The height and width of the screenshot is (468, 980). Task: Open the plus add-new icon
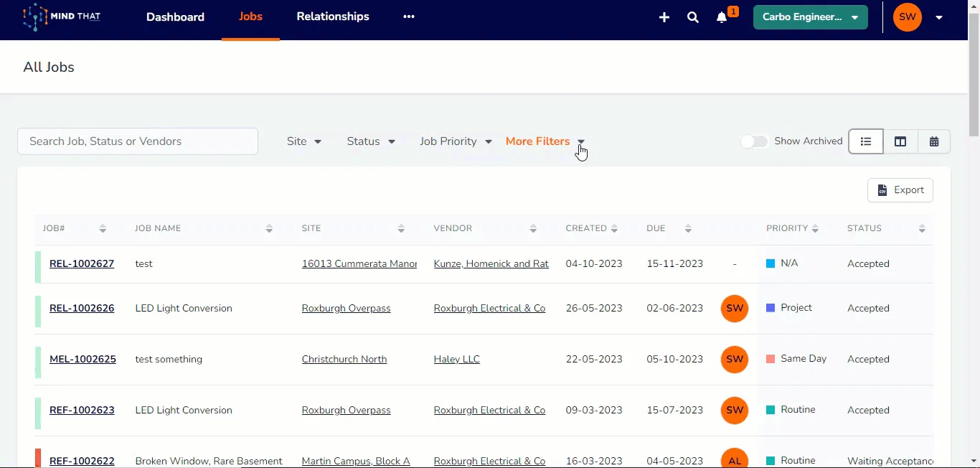point(664,17)
